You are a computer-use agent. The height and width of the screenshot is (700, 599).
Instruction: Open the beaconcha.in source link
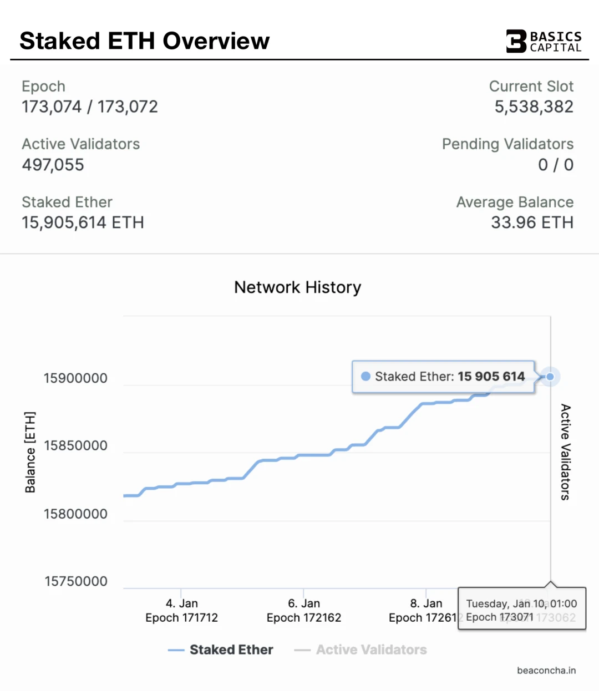tap(546, 671)
